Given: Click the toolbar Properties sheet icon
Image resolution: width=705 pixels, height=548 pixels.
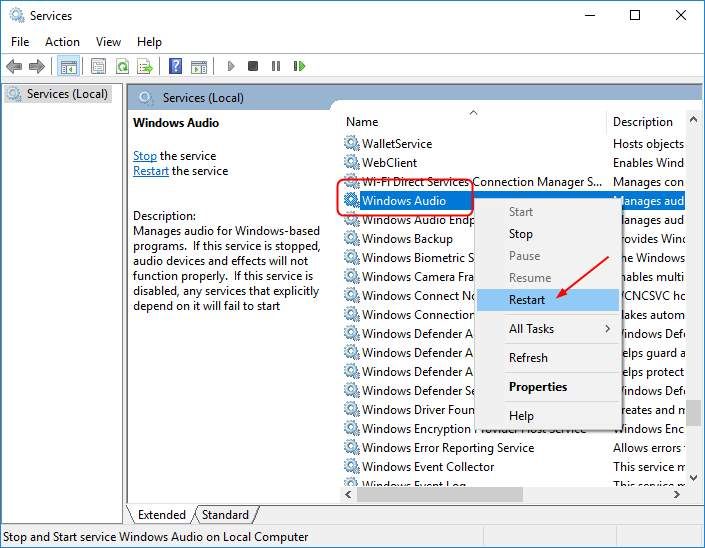Looking at the screenshot, I should (98, 67).
